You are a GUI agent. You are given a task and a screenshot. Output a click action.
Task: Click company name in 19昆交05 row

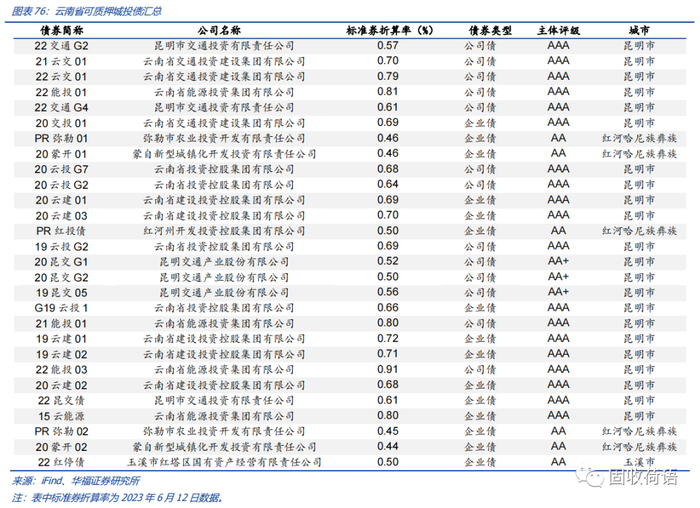[x=224, y=293]
